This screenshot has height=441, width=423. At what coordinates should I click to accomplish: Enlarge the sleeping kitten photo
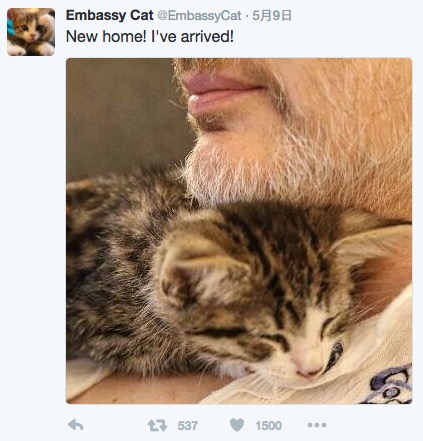(239, 231)
